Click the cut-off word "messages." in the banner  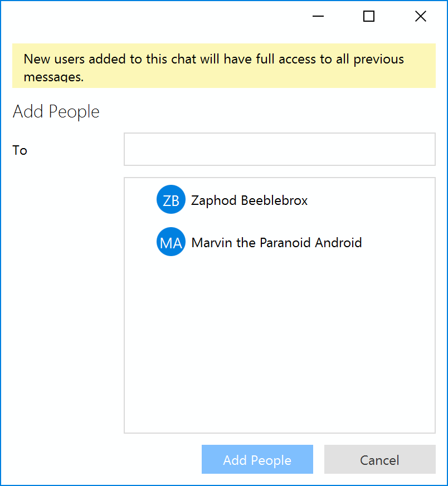click(x=53, y=77)
